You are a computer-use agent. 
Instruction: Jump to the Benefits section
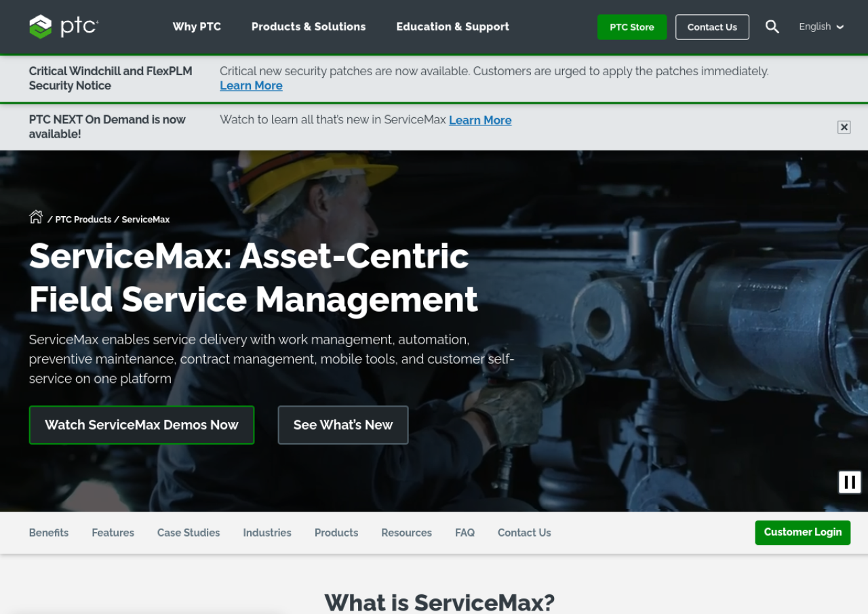(x=49, y=533)
